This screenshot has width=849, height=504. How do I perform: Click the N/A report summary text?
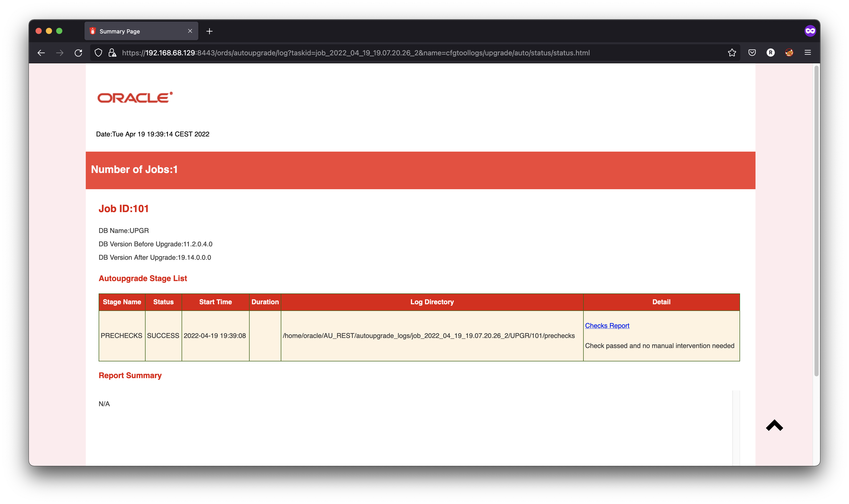pyautogui.click(x=104, y=404)
